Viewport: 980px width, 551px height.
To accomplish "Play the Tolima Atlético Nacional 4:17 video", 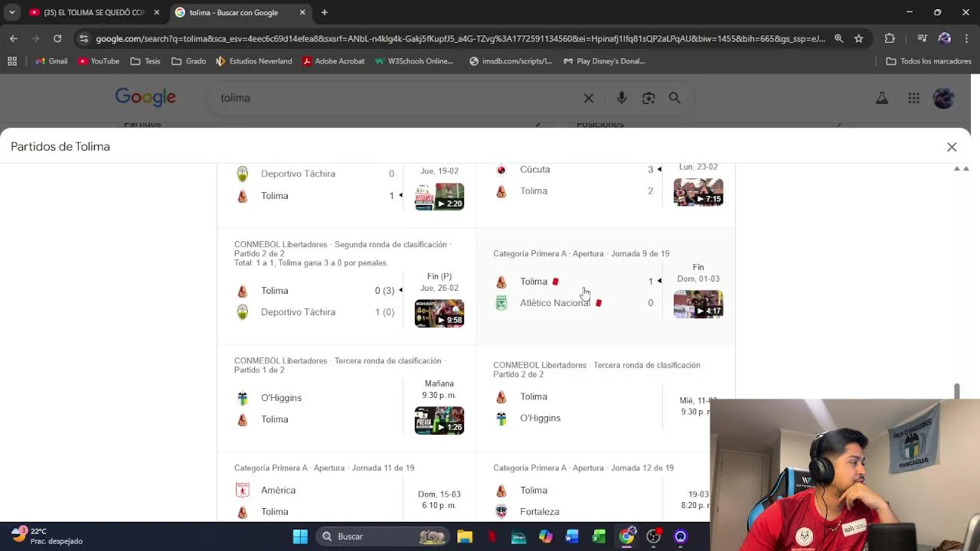I will click(x=698, y=304).
